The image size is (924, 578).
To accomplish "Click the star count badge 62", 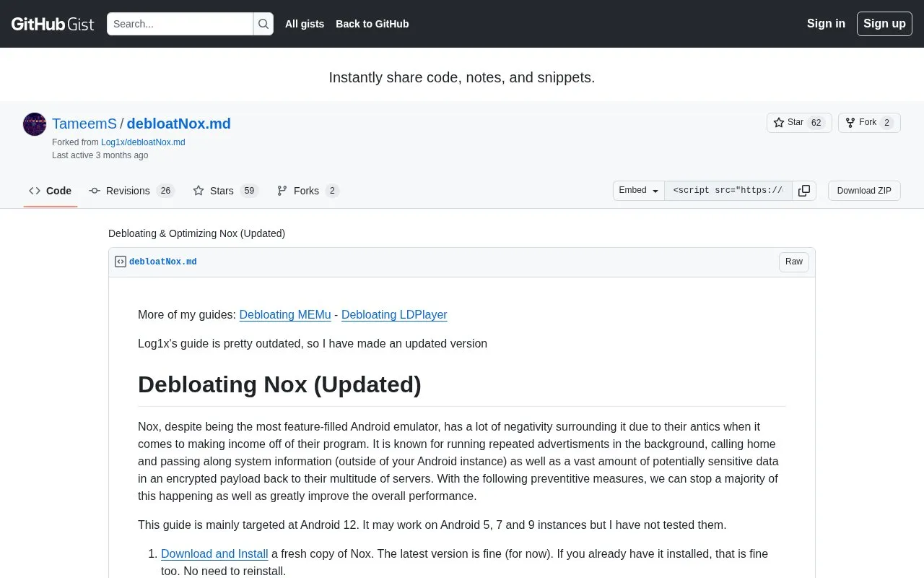I will point(816,123).
